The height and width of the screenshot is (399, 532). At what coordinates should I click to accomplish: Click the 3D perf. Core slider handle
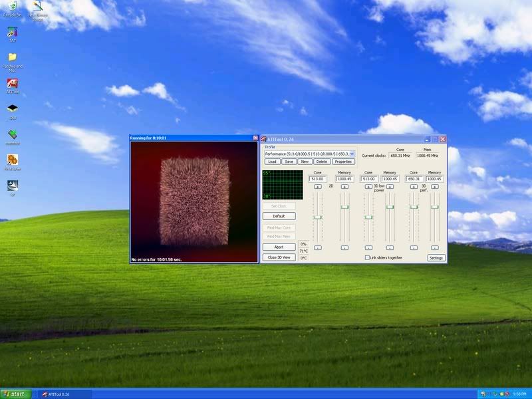point(414,207)
